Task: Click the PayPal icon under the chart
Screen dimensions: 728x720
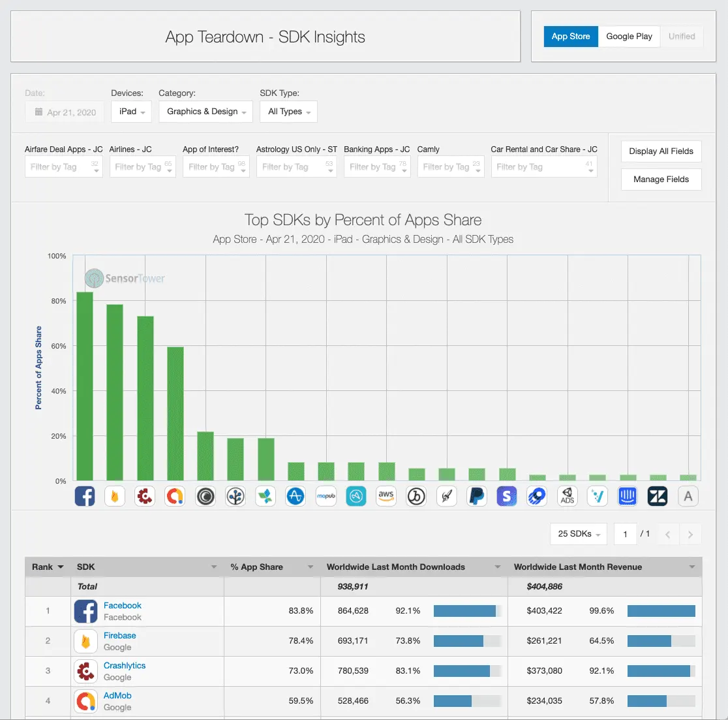Action: pyautogui.click(x=477, y=496)
